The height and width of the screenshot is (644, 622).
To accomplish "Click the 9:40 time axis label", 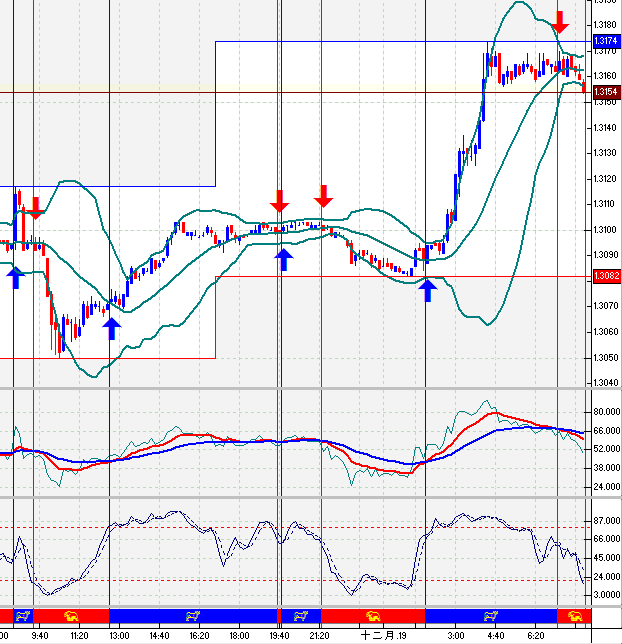I will [39, 636].
